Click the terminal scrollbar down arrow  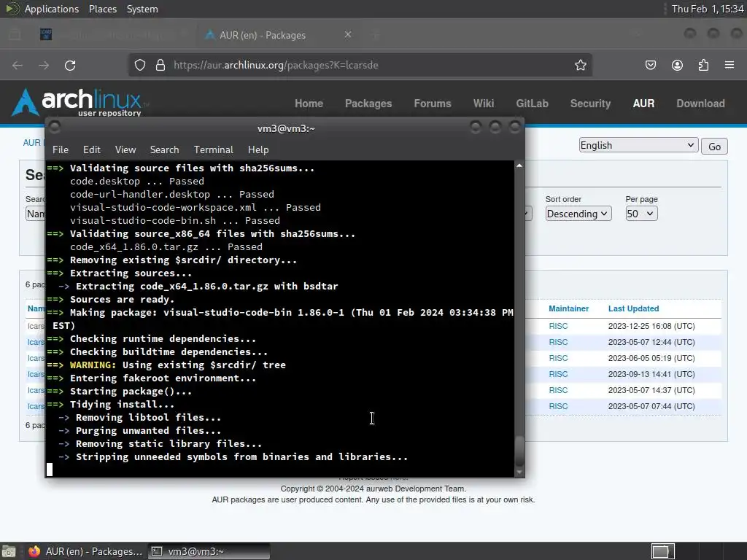tap(519, 472)
